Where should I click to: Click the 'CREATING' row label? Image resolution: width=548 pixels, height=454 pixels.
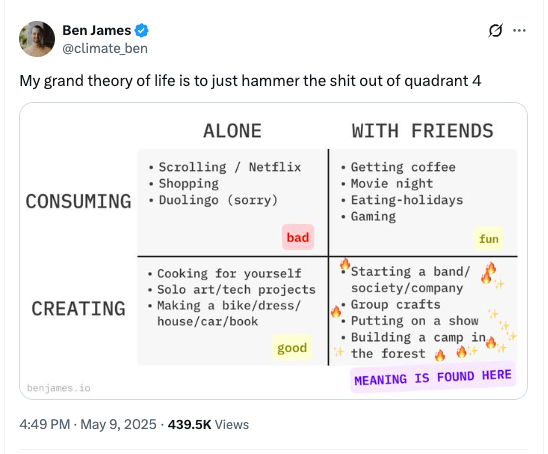coord(78,309)
